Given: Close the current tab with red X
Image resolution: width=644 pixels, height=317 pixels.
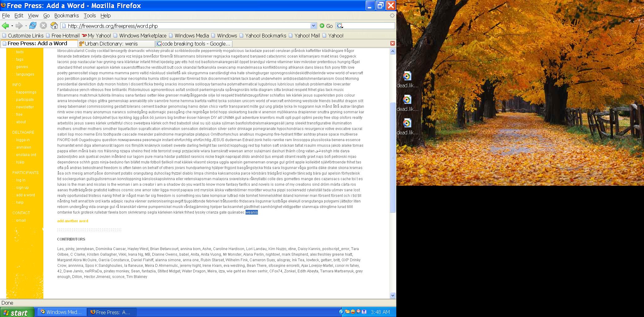Looking at the screenshot, I should click(392, 43).
